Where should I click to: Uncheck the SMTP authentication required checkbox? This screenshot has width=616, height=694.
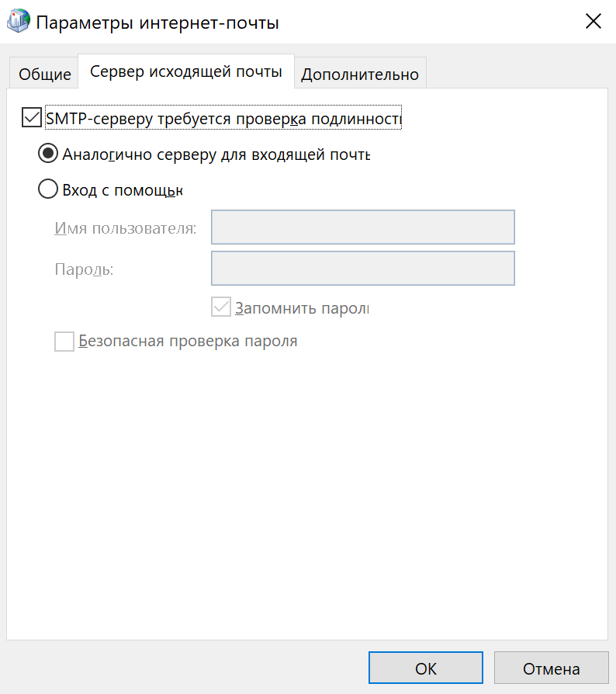pos(32,117)
